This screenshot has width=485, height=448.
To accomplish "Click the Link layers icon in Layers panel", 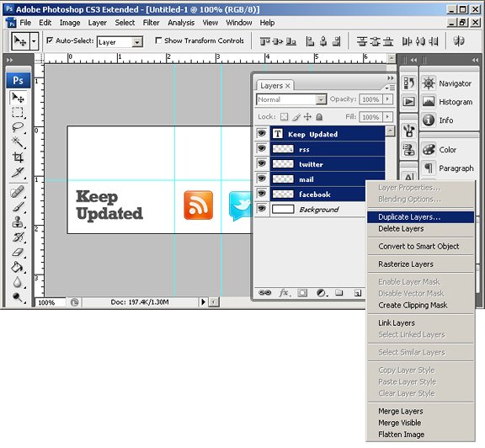I will click(264, 293).
